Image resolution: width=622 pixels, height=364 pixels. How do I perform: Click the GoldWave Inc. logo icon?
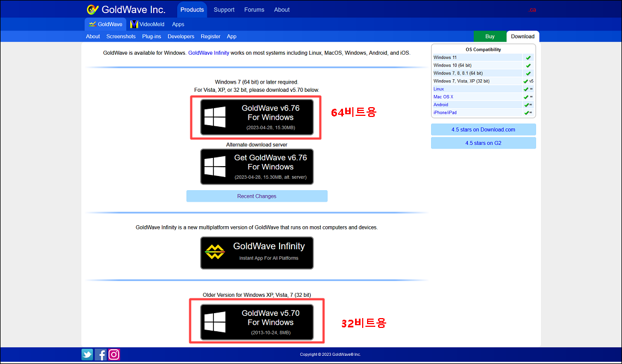click(x=93, y=9)
